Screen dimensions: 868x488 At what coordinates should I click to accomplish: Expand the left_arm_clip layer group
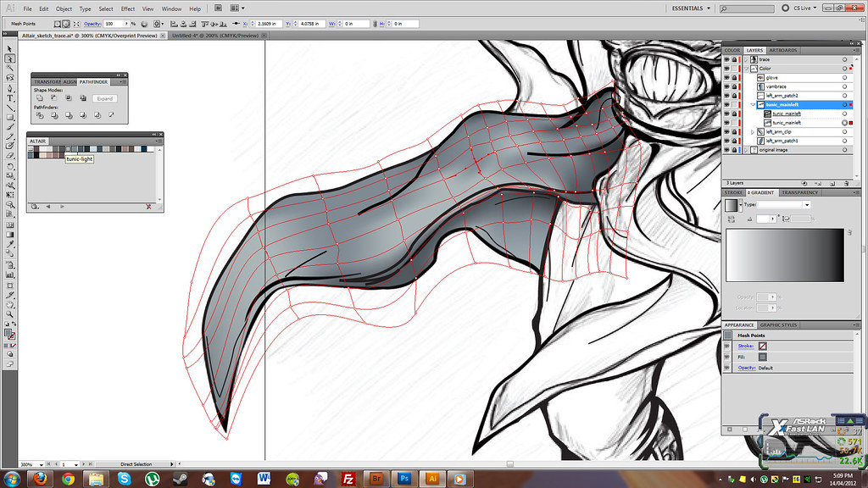(x=753, y=132)
